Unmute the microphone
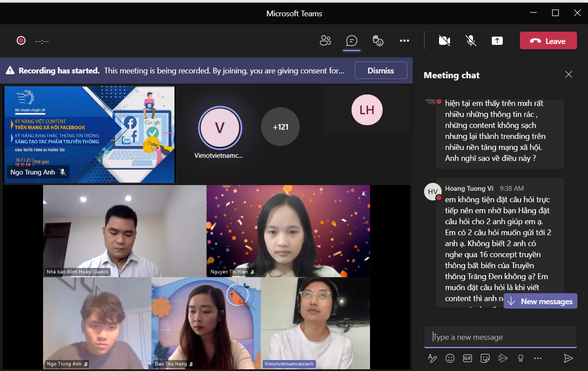This screenshot has height=371, width=588. tap(471, 41)
